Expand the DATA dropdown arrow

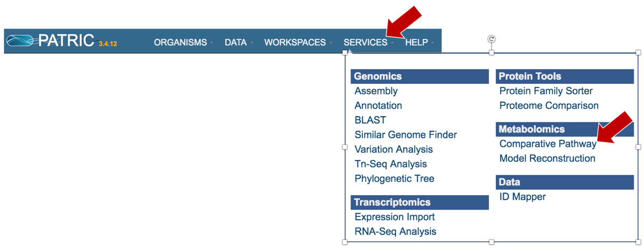pyautogui.click(x=251, y=42)
